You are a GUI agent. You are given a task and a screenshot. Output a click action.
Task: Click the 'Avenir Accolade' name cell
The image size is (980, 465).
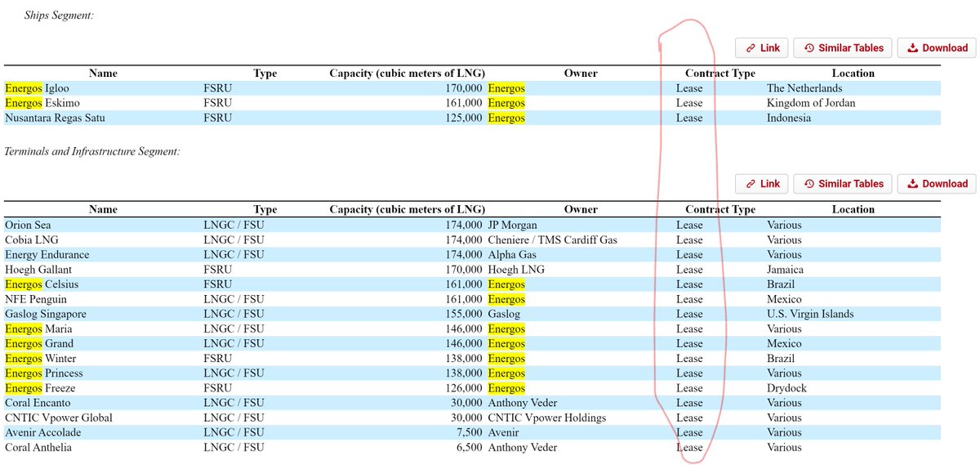click(x=42, y=432)
